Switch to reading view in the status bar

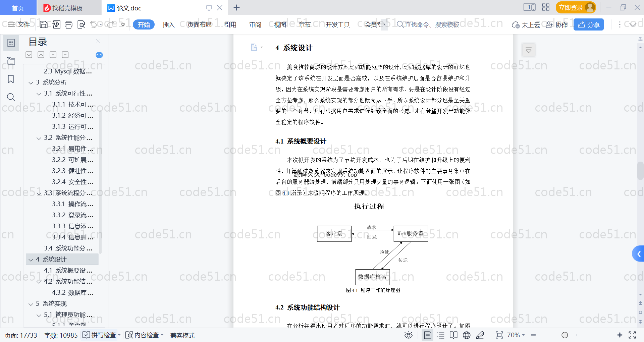[453, 335]
